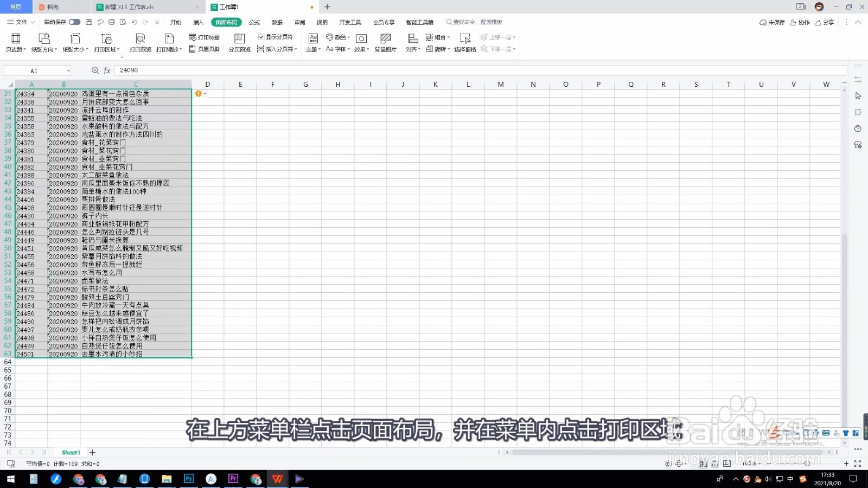Click the 分享 share button

825,22
